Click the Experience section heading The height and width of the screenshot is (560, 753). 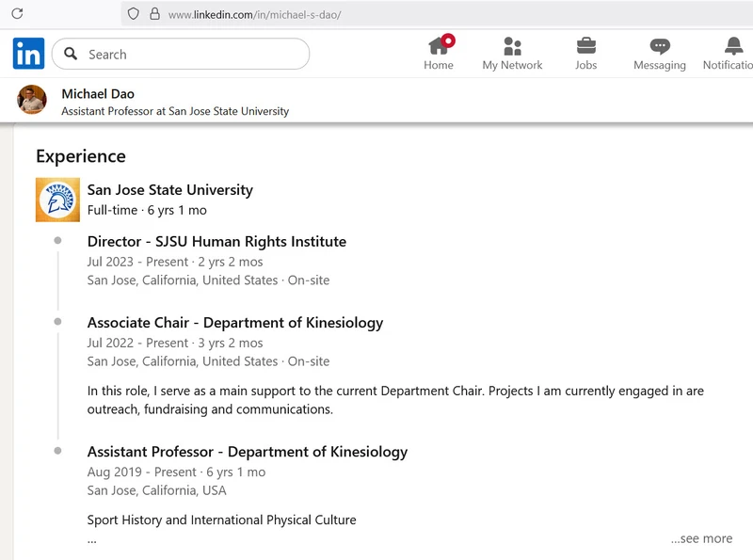click(81, 156)
